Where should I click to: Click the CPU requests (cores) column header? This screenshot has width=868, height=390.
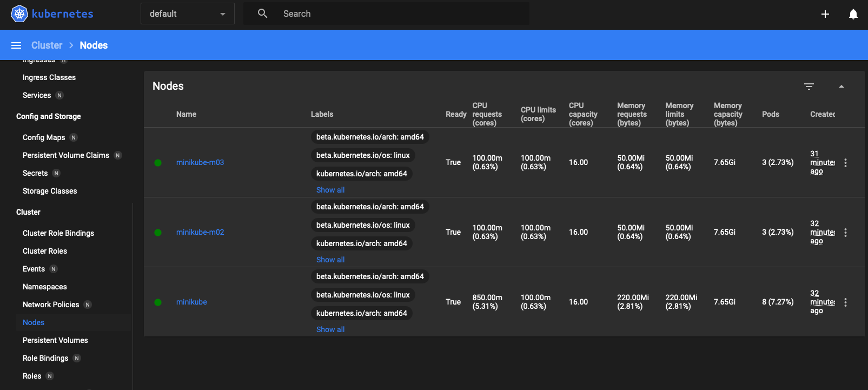coord(487,114)
